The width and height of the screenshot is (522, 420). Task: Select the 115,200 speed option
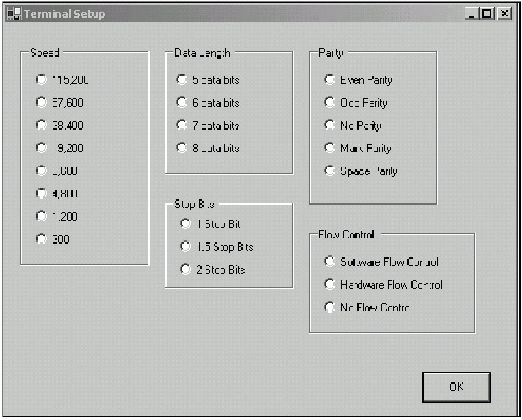(x=42, y=80)
